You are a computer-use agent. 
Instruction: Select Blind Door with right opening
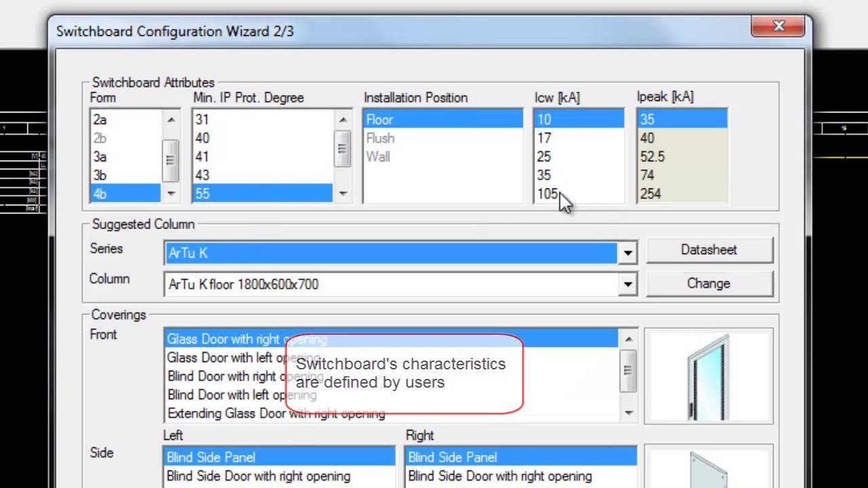(x=391, y=376)
